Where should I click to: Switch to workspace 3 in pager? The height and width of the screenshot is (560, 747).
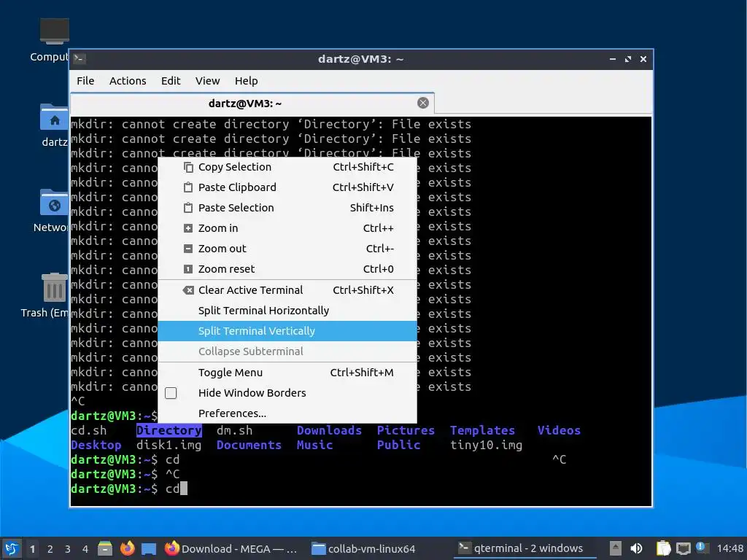(x=68, y=549)
